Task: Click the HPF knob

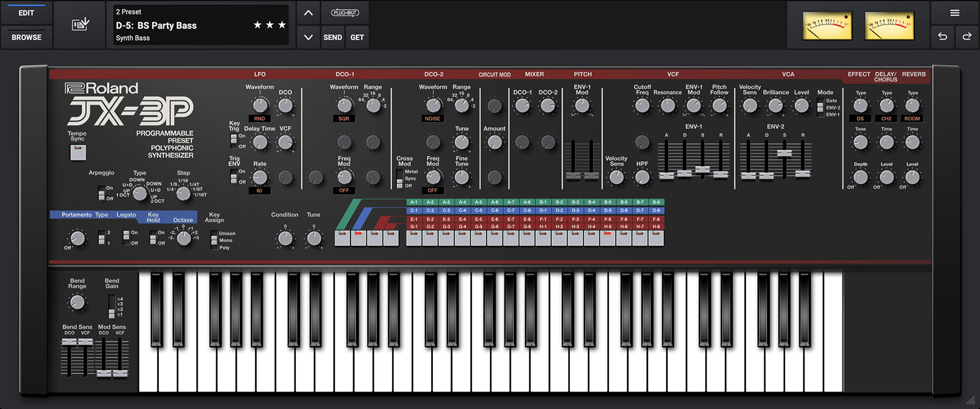Action: tap(642, 177)
